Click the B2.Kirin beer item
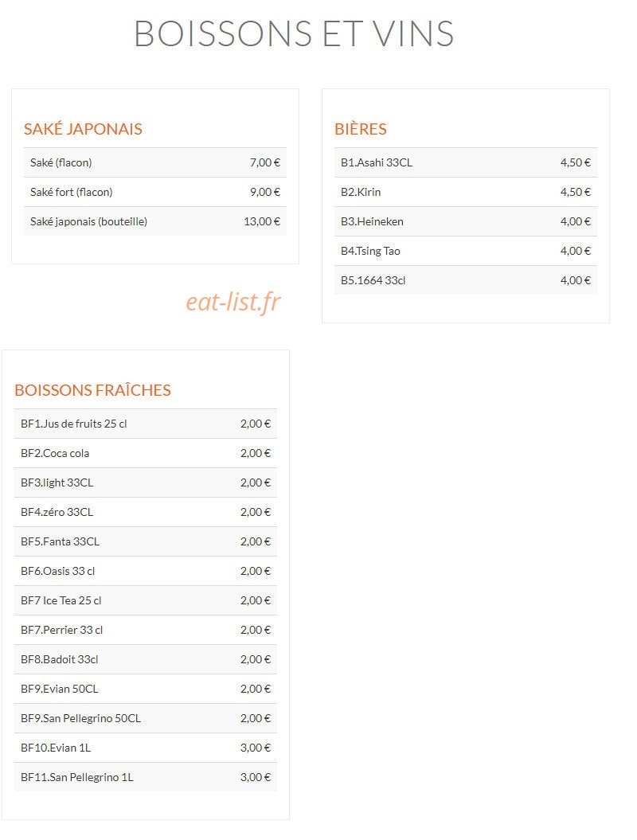This screenshot has height=840, width=637. point(466,192)
